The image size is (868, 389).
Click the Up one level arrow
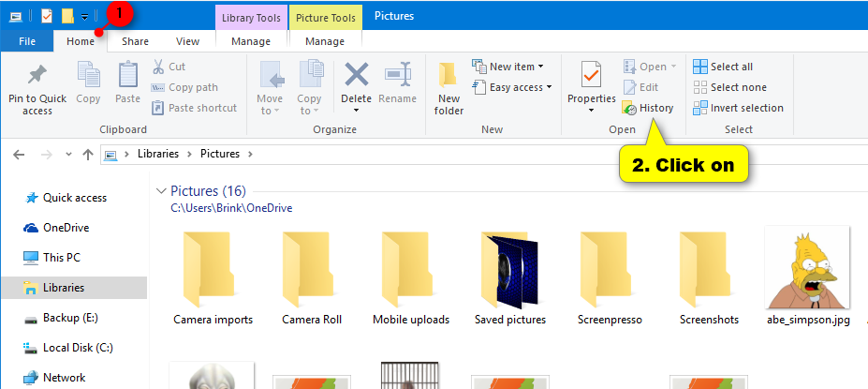coord(87,154)
